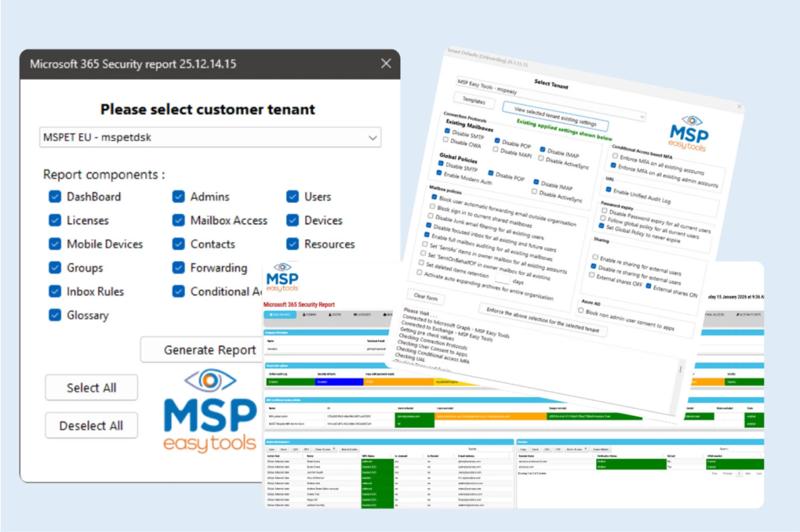This screenshot has width=800, height=532.
Task: Uncheck the Licenses report component
Action: click(55, 220)
